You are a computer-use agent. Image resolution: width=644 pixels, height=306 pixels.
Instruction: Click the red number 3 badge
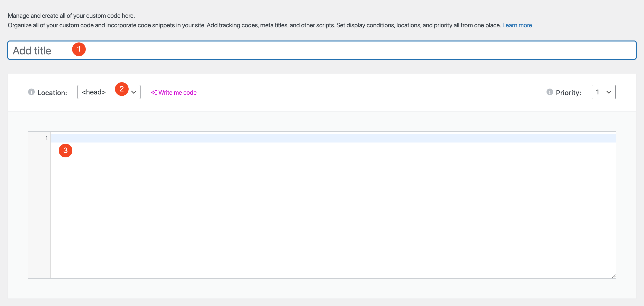[66, 150]
